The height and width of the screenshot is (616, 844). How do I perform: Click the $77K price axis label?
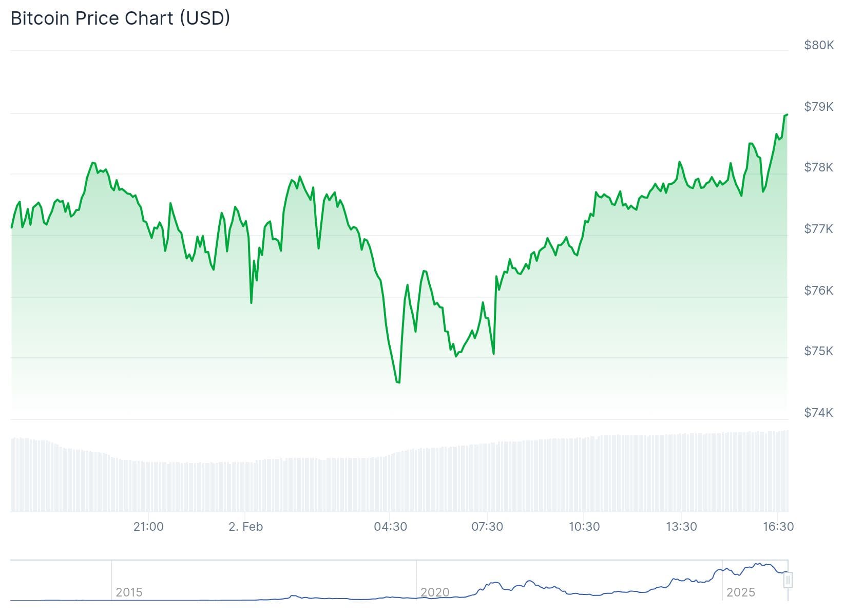819,228
